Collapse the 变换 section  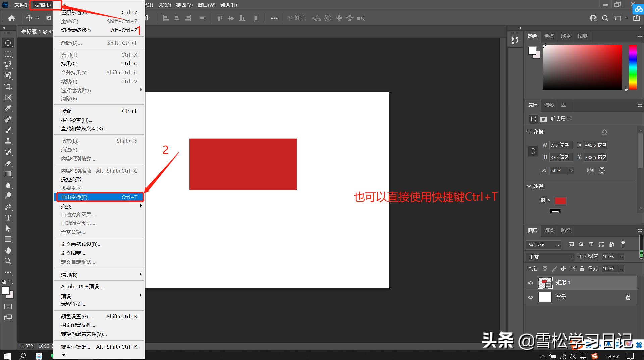tap(529, 132)
